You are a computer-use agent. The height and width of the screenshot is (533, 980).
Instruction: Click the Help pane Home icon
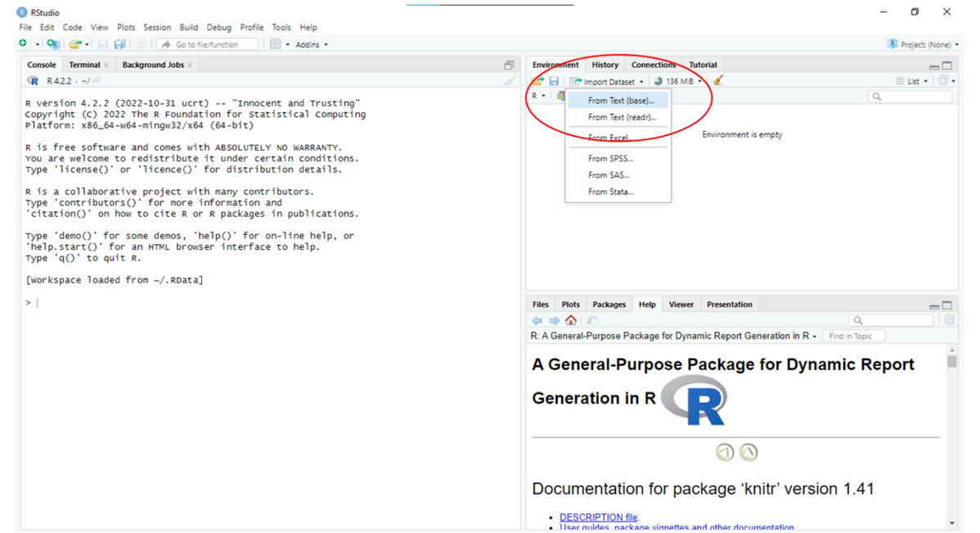pyautogui.click(x=571, y=320)
